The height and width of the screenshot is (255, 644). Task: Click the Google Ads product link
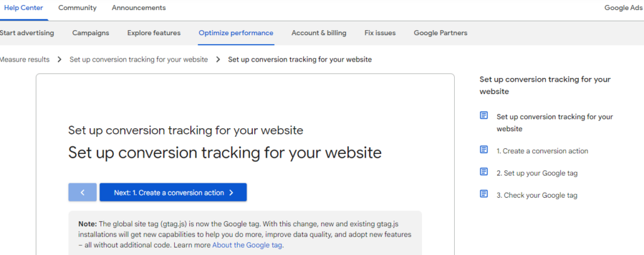pyautogui.click(x=623, y=8)
